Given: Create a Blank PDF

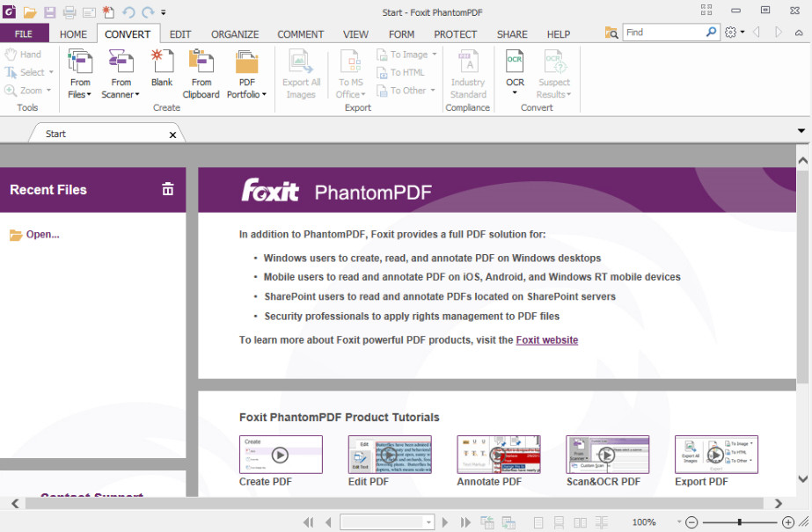Looking at the screenshot, I should tap(162, 69).
